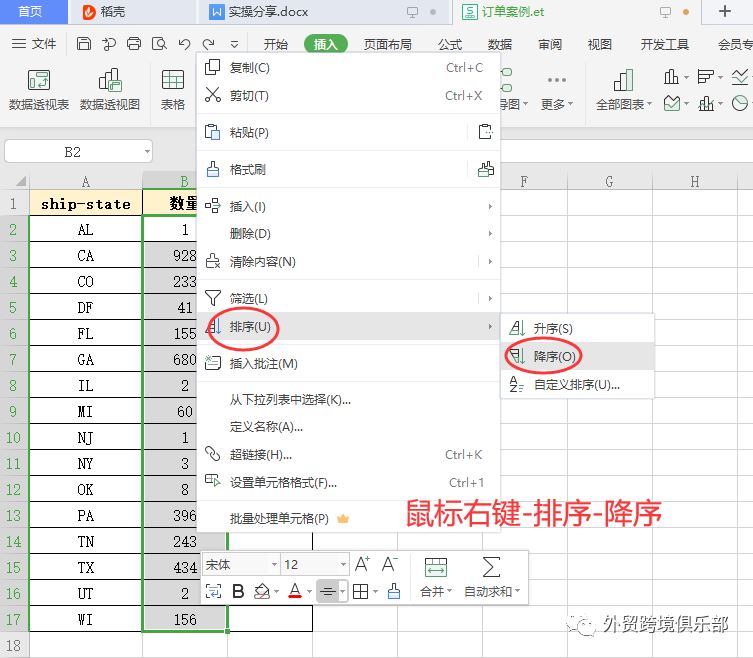This screenshot has height=658, width=753.
Task: Select the column A header
Action: coord(85,182)
